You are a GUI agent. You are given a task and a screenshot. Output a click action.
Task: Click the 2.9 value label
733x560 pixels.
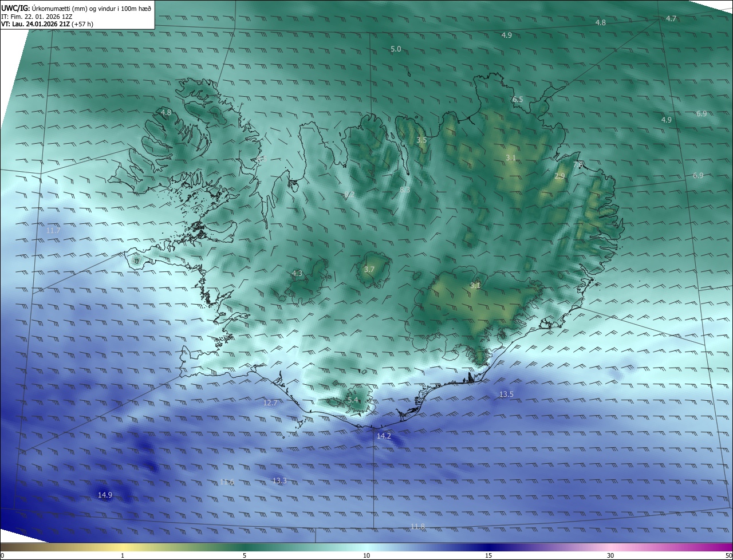point(559,176)
